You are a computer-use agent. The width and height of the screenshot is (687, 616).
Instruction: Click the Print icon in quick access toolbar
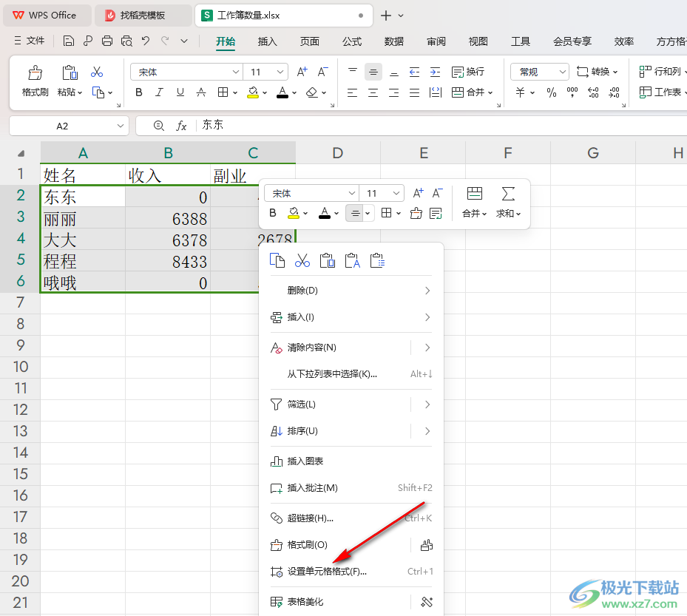click(x=107, y=41)
